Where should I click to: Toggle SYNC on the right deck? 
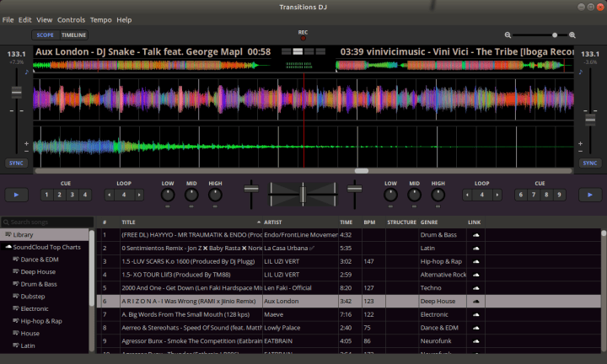click(590, 163)
